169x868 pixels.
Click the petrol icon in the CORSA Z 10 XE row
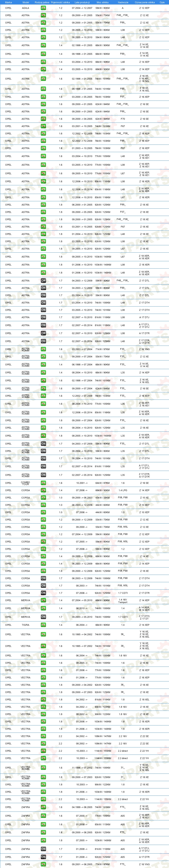[43, 498]
